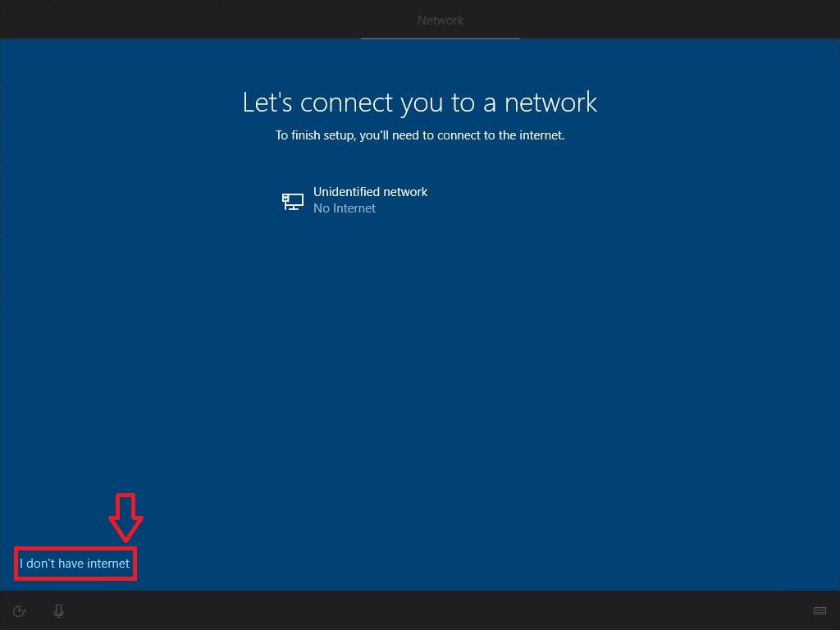Tap the keyboard icon in the bottom corner

(819, 610)
